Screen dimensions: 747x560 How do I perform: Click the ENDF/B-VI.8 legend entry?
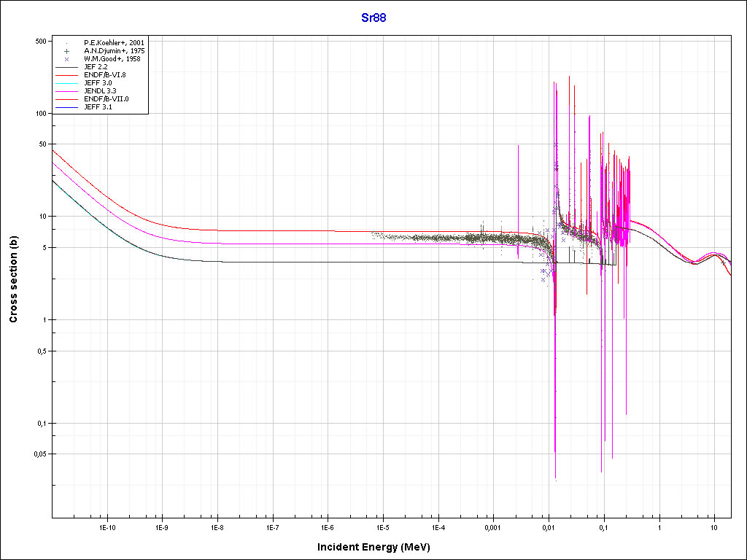click(104, 75)
